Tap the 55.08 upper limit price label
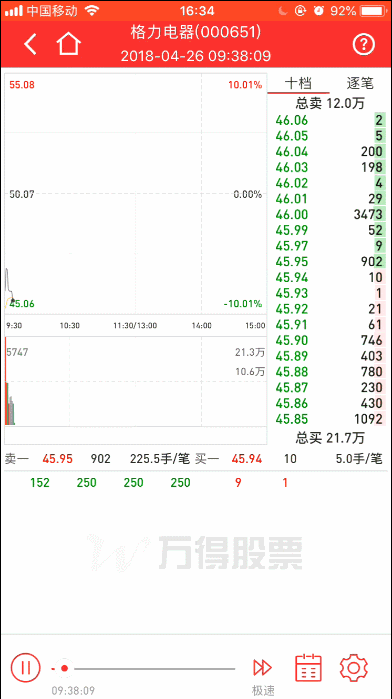This screenshot has width=392, height=699. pyautogui.click(x=22, y=85)
